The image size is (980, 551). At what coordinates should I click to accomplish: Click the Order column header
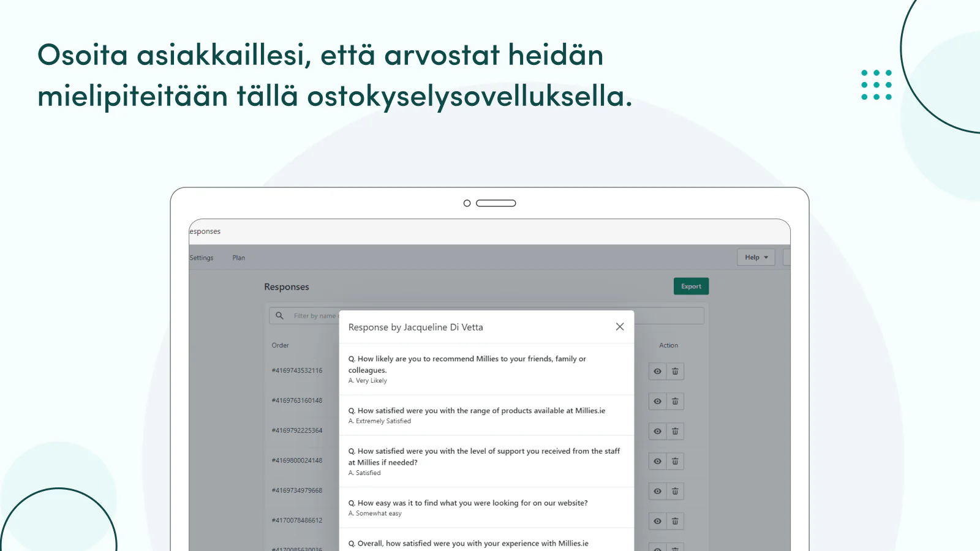tap(281, 345)
